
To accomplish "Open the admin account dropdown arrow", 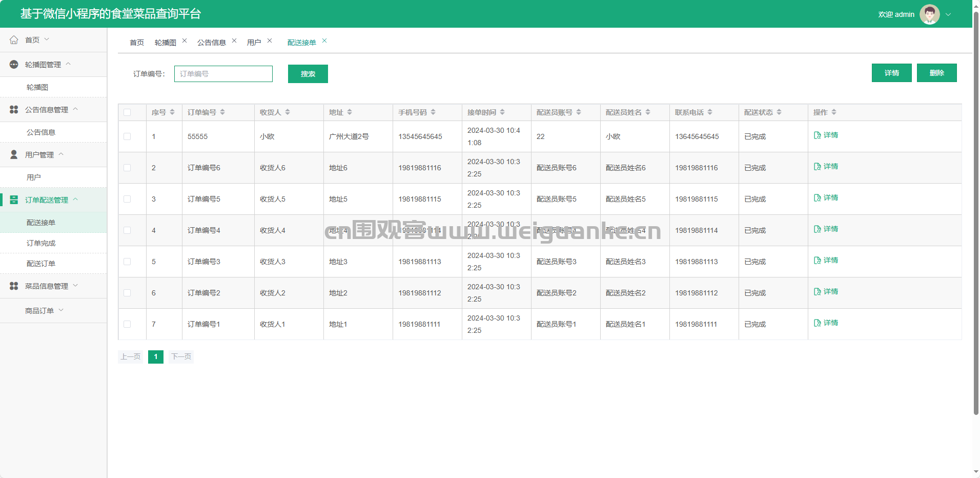I will pyautogui.click(x=948, y=14).
